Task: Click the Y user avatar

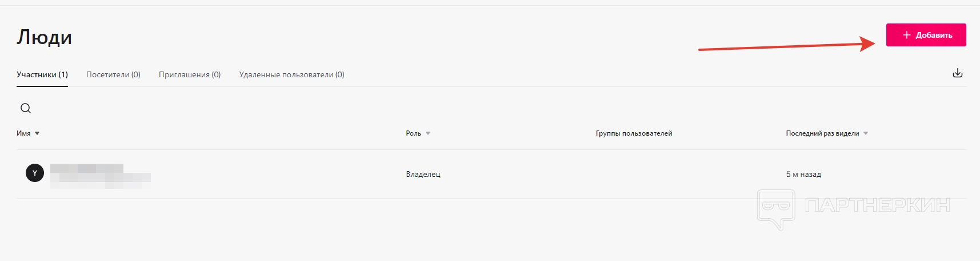Action: click(35, 173)
